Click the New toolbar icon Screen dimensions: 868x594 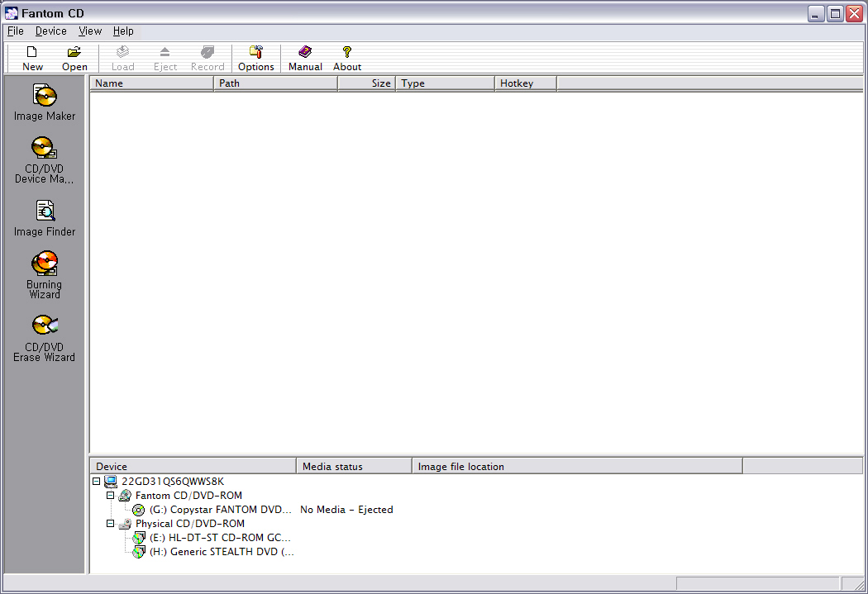(x=32, y=59)
